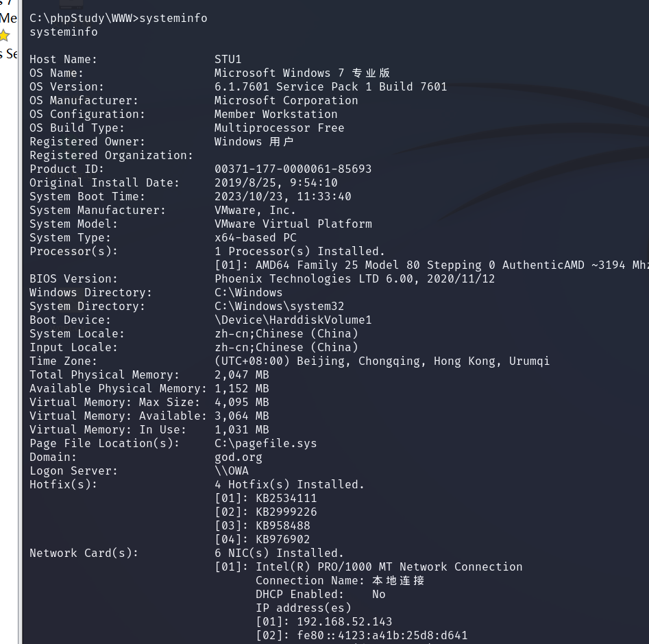Viewport: 649px width, 644px height.
Task: Click install date "2019/8/25, 9:54:10"
Action: 276,182
